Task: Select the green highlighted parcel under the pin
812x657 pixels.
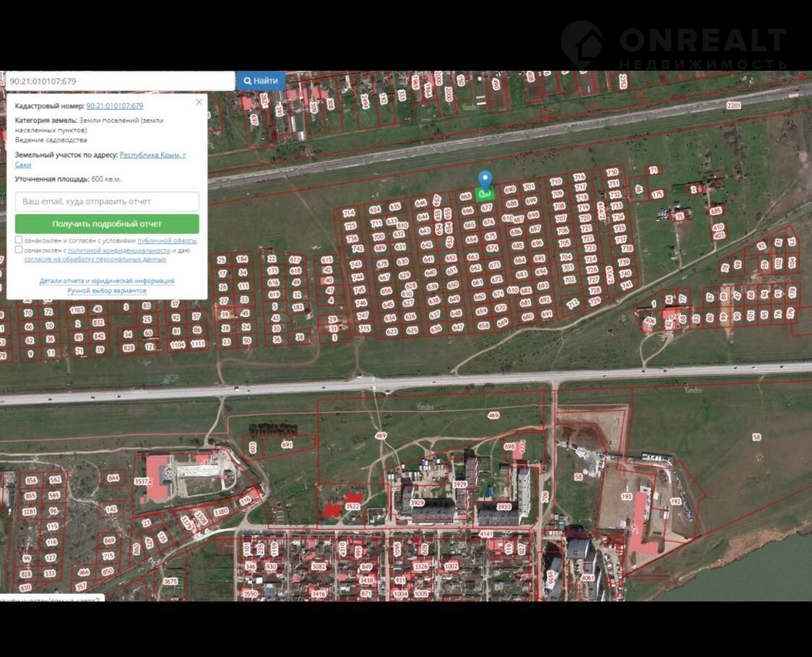Action: (x=485, y=193)
